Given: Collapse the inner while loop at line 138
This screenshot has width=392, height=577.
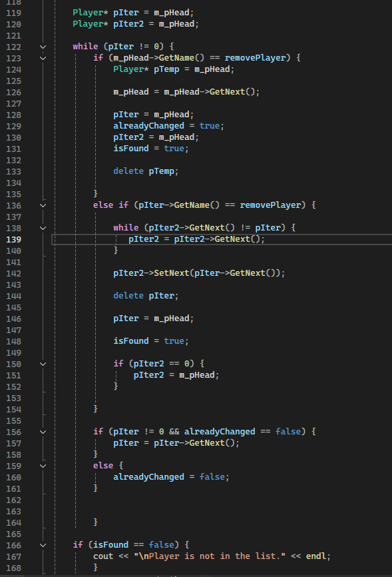Looking at the screenshot, I should [43, 228].
